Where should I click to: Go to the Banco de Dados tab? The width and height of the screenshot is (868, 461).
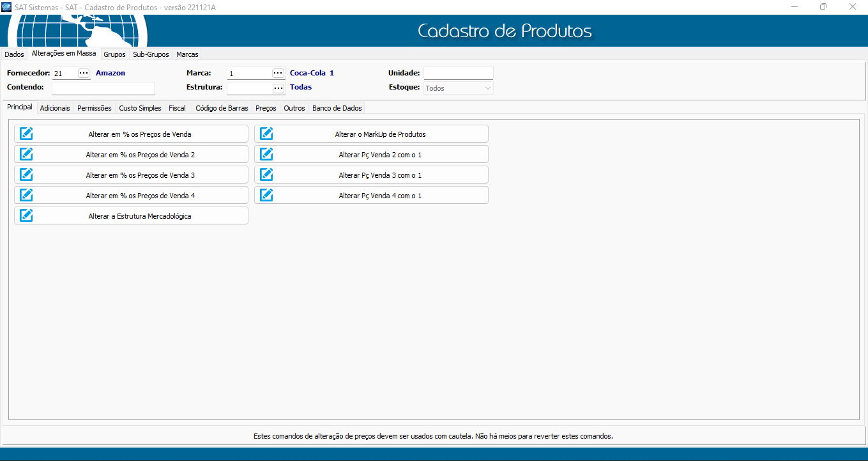(x=337, y=108)
